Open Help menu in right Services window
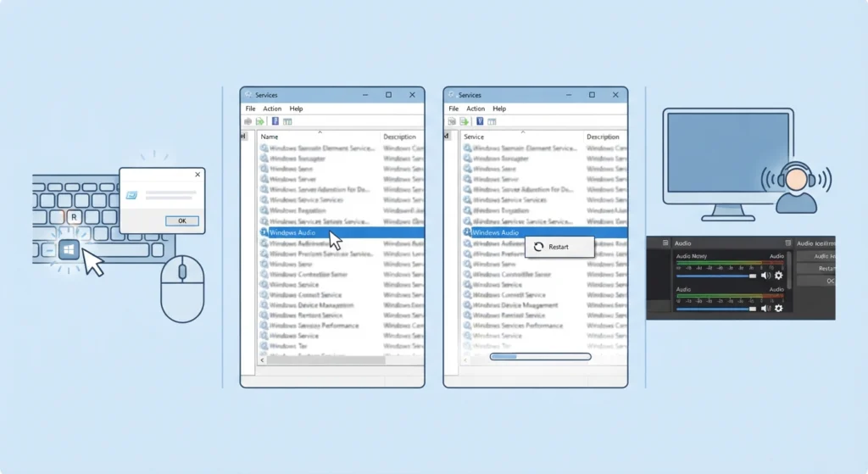Screen dimensions: 868x474 (499, 109)
